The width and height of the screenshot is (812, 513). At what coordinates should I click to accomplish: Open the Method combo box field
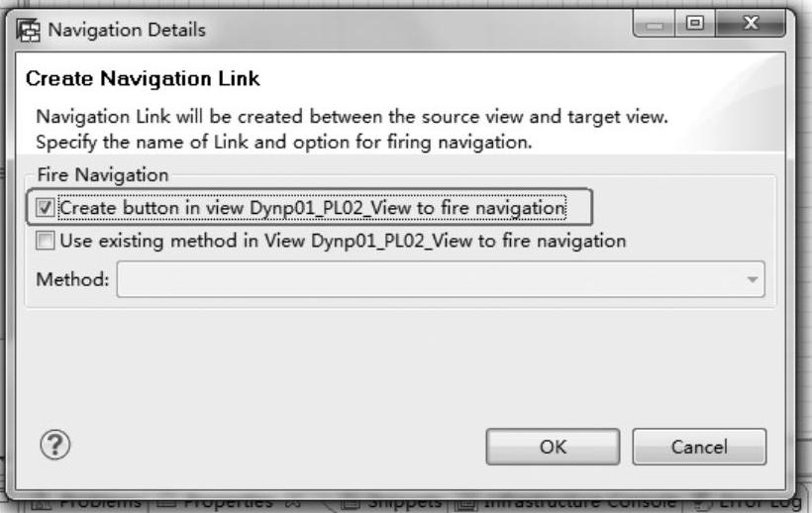tap(441, 279)
